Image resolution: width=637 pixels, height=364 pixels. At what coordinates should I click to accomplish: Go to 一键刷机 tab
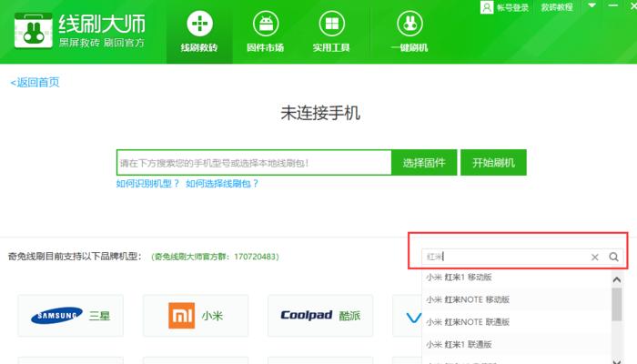click(x=409, y=32)
